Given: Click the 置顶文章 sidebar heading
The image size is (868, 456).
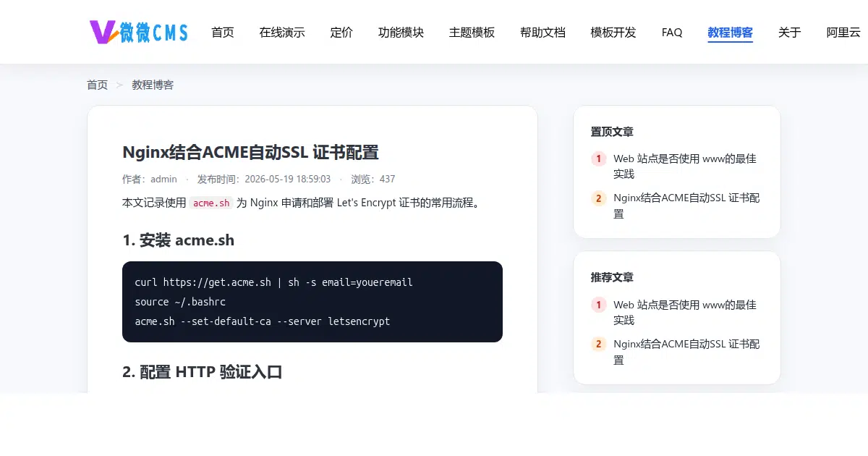Looking at the screenshot, I should [612, 131].
